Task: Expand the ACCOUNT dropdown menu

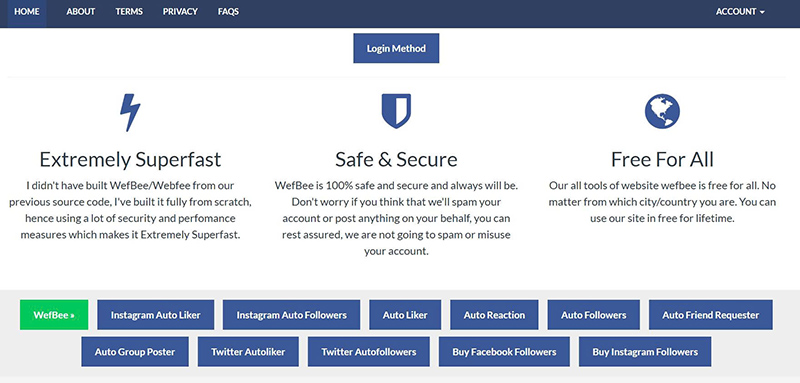Action: pos(740,12)
